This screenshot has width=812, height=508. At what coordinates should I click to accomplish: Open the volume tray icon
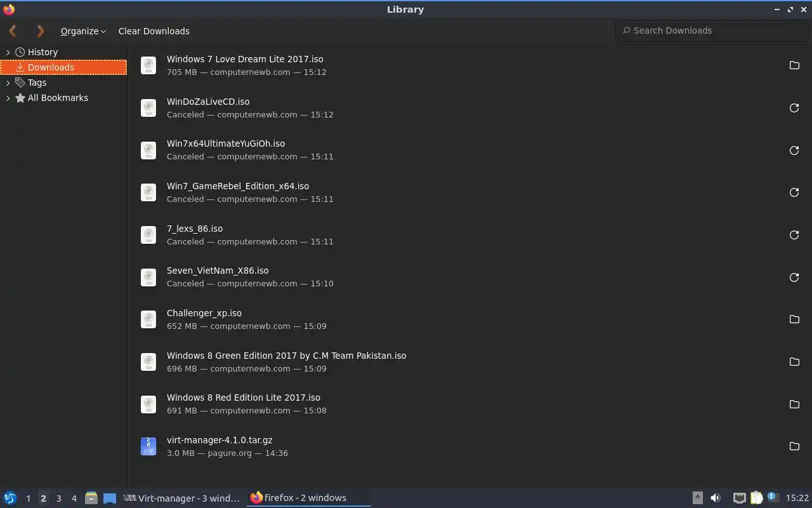[x=716, y=498]
